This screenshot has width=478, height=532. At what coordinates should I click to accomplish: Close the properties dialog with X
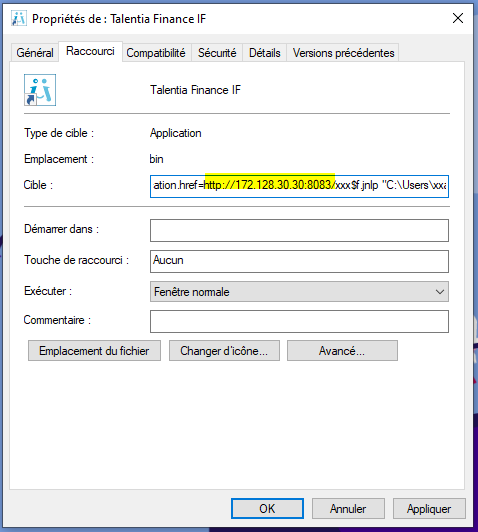click(x=458, y=18)
